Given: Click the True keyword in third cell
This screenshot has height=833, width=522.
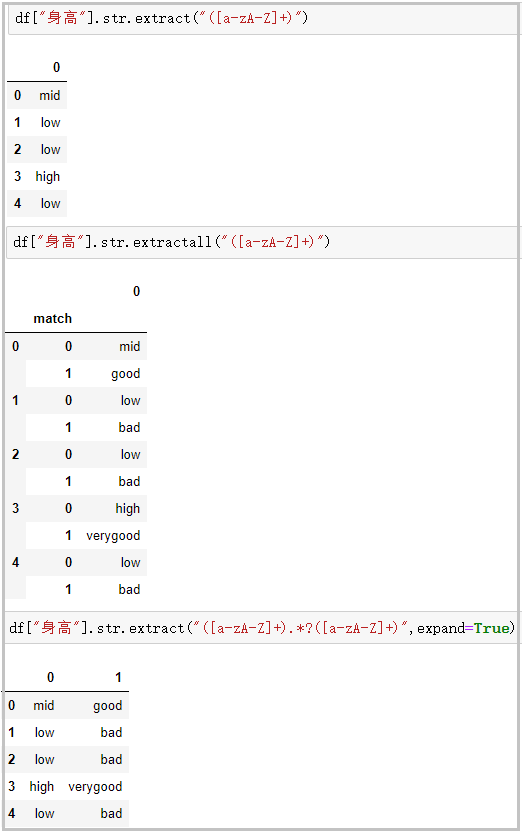Looking at the screenshot, I should click(x=491, y=628).
